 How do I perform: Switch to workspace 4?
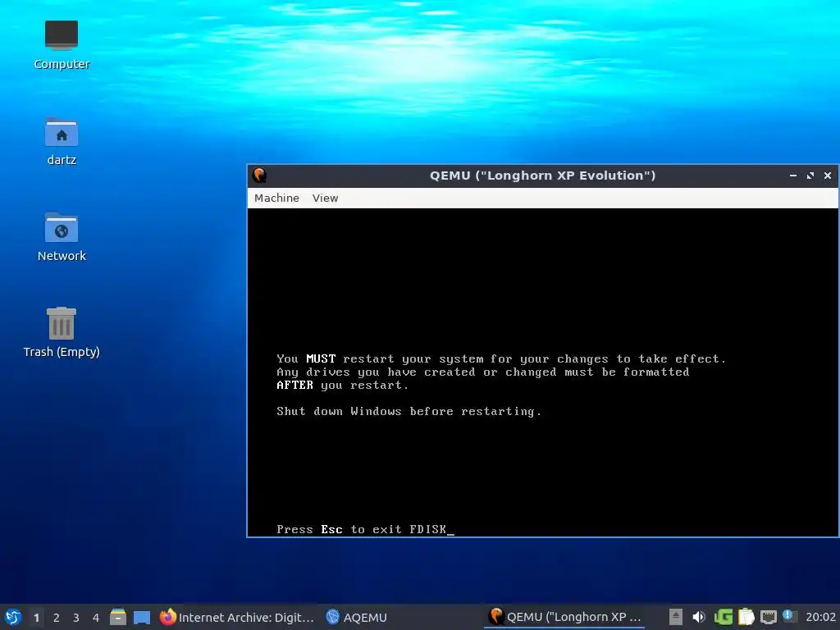[96, 617]
